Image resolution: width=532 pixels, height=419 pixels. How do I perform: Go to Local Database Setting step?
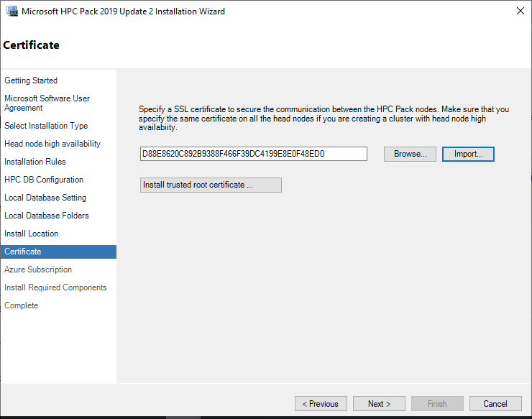[45, 198]
